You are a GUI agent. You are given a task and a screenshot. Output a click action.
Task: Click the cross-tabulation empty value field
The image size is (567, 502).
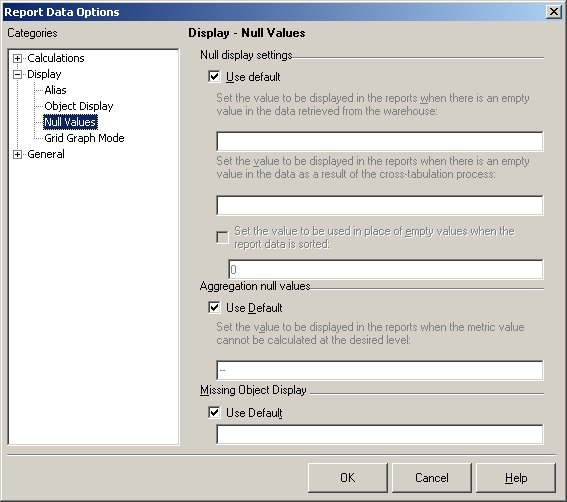tap(380, 205)
